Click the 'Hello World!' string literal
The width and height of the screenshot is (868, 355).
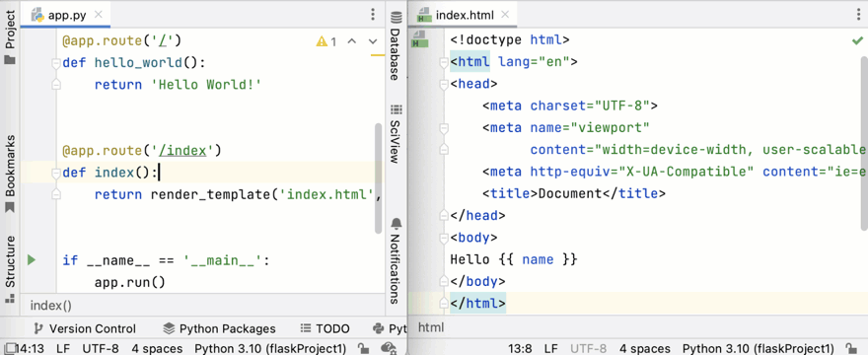(x=206, y=85)
